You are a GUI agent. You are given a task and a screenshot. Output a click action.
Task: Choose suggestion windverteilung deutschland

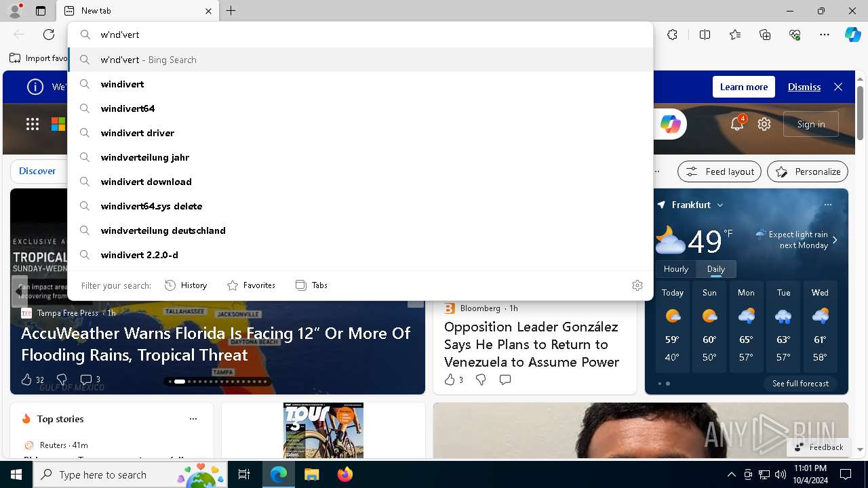pos(360,230)
